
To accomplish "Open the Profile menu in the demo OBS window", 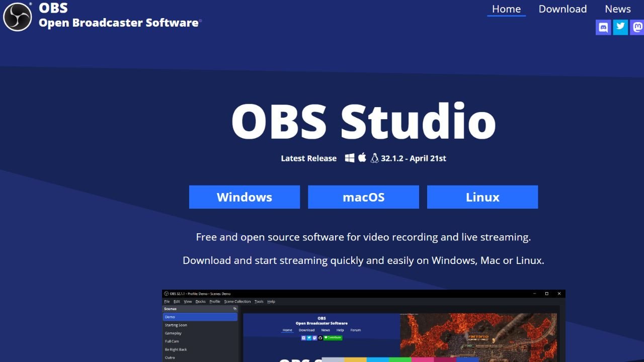I will pos(215,302).
